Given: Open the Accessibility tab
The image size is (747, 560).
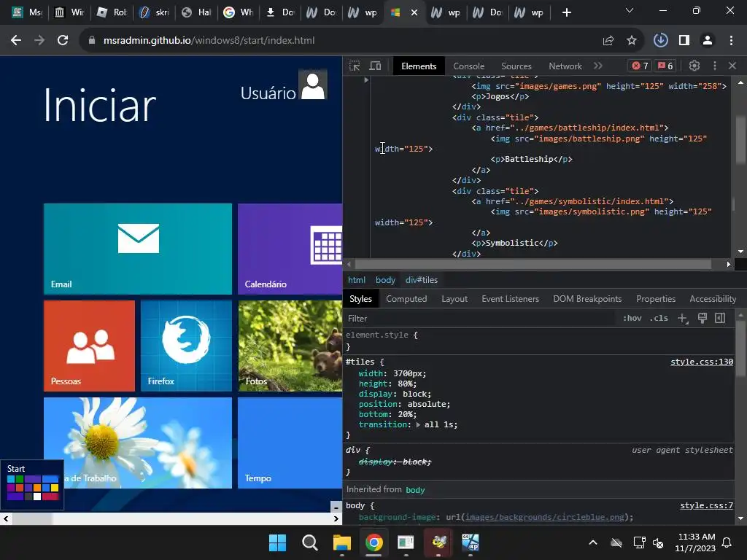Looking at the screenshot, I should [712, 298].
